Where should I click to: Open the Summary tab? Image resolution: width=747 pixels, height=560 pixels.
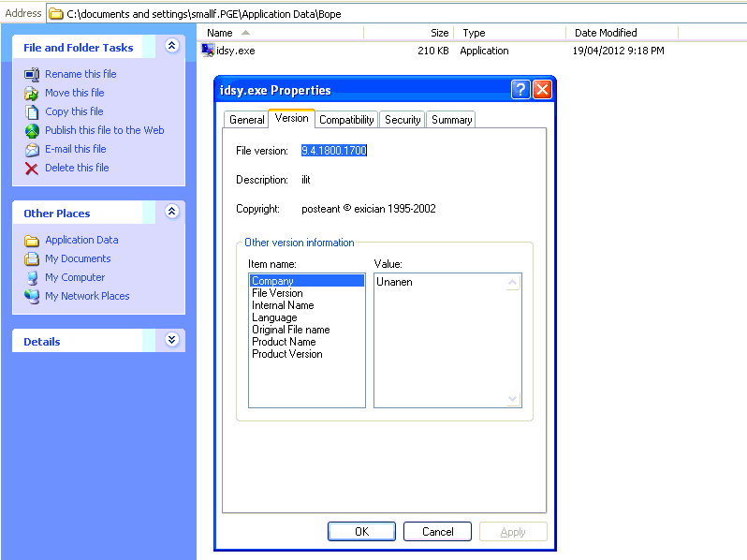tap(451, 120)
